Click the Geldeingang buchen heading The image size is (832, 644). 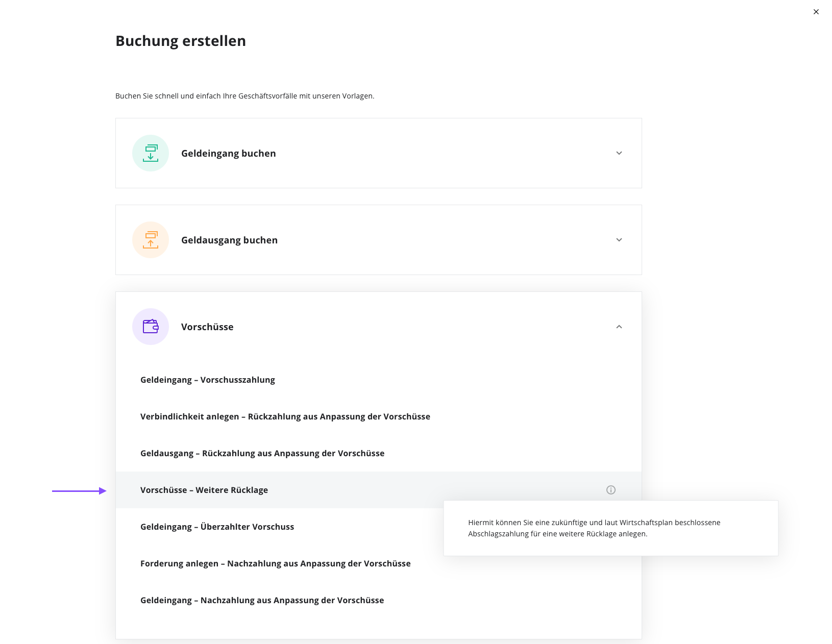[229, 153]
